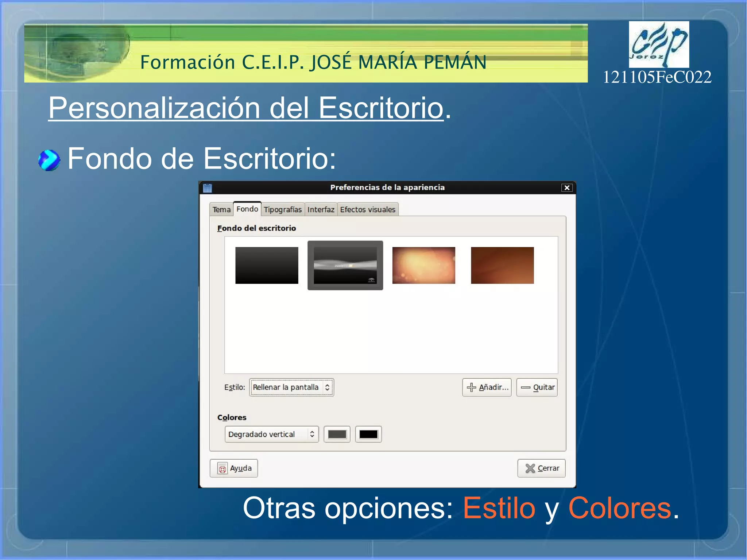The height and width of the screenshot is (560, 747).
Task: Switch to the Tipografías tab
Action: (x=283, y=209)
